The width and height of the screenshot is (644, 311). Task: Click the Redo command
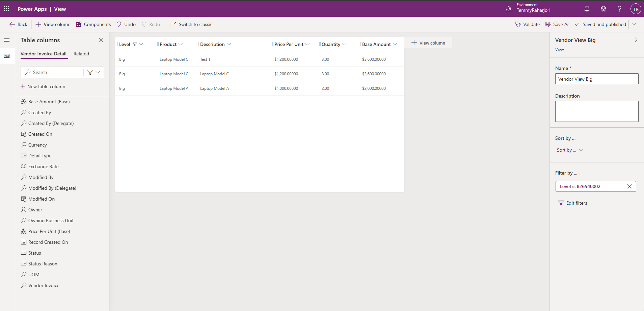[x=151, y=24]
